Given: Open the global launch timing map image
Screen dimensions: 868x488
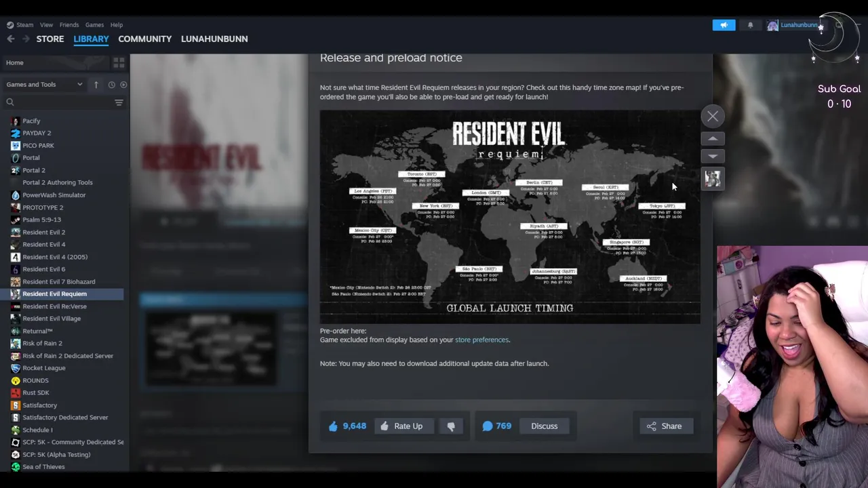Looking at the screenshot, I should (510, 216).
